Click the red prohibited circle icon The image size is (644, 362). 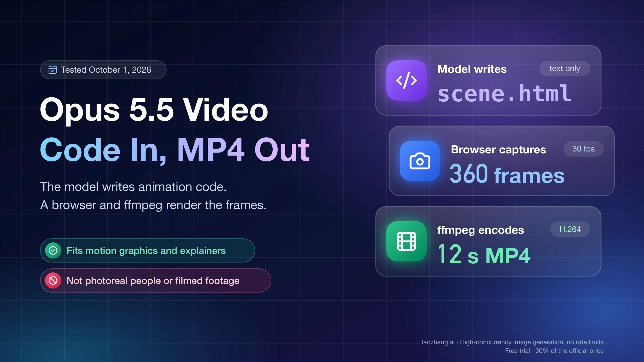53,280
